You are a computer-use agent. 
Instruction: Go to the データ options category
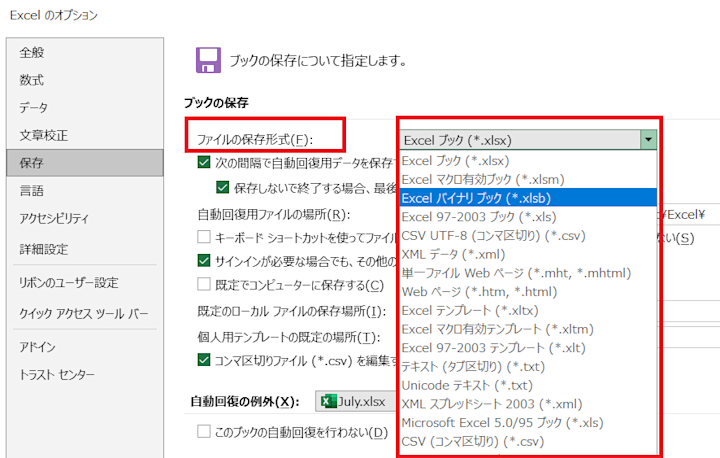pyautogui.click(x=84, y=107)
